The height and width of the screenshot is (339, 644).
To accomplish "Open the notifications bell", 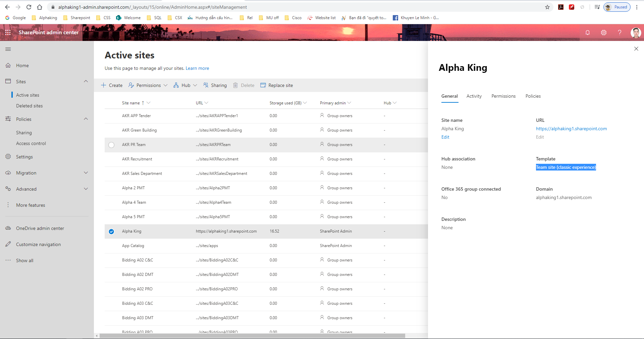I will [x=588, y=33].
